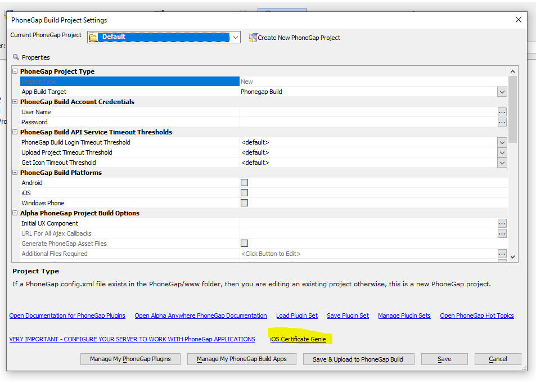This screenshot has height=392, width=536.
Task: Click Save & Upload to PhoneGap Build
Action: pyautogui.click(x=358, y=359)
